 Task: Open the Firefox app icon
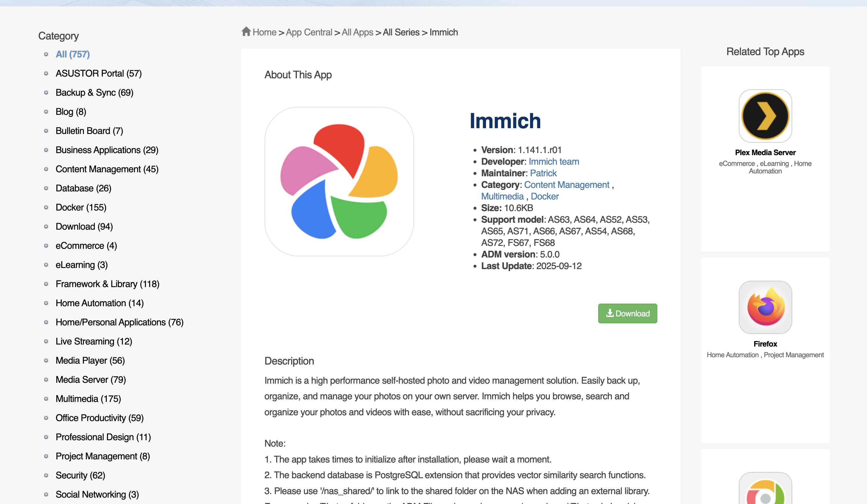coord(765,307)
